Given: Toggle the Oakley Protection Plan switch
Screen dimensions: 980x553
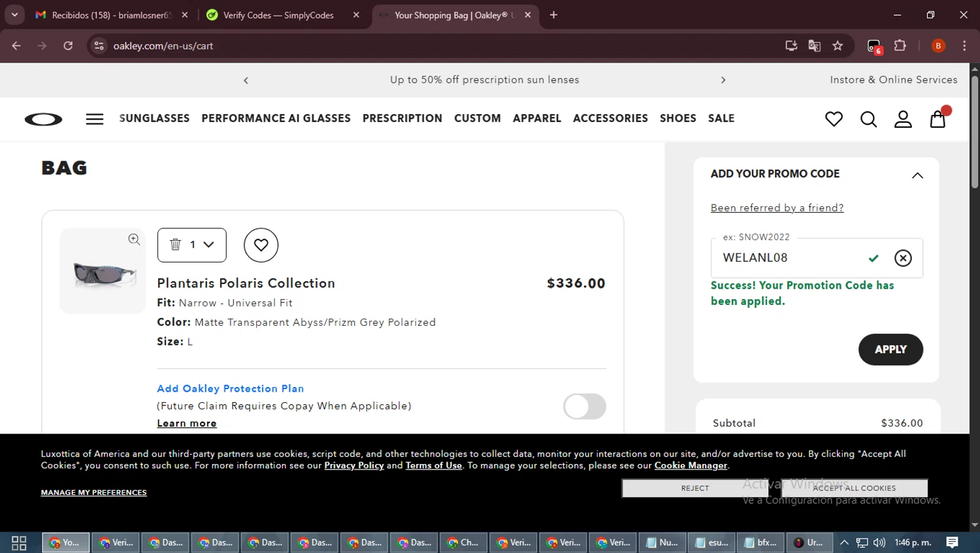Looking at the screenshot, I should (x=585, y=406).
